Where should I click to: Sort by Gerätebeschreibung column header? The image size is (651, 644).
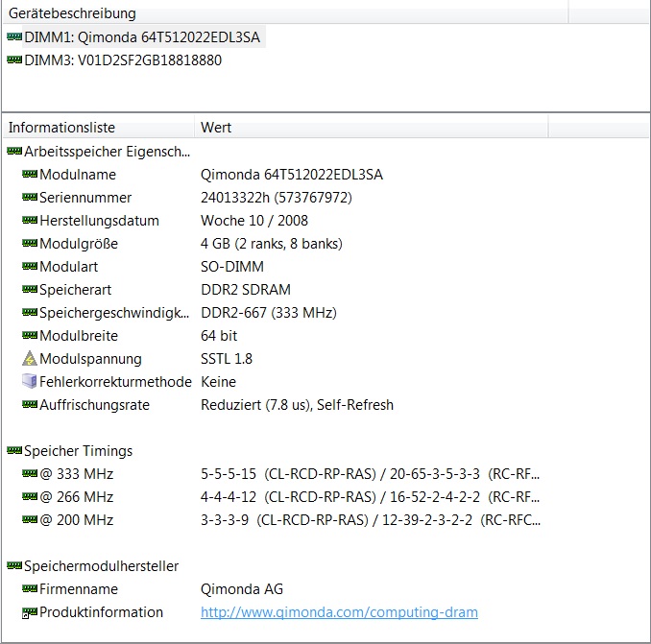[285, 13]
